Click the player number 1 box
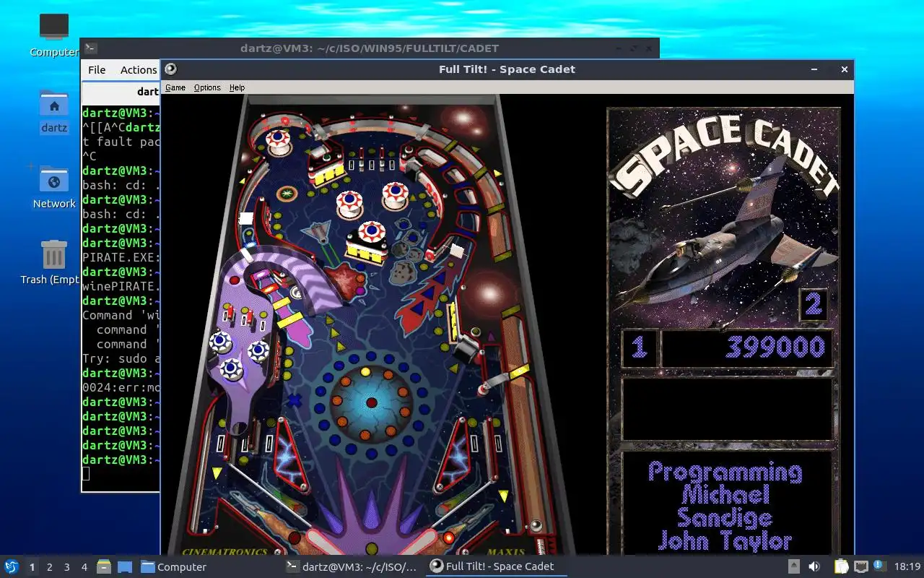Viewport: 924px width, 578px height. point(639,348)
